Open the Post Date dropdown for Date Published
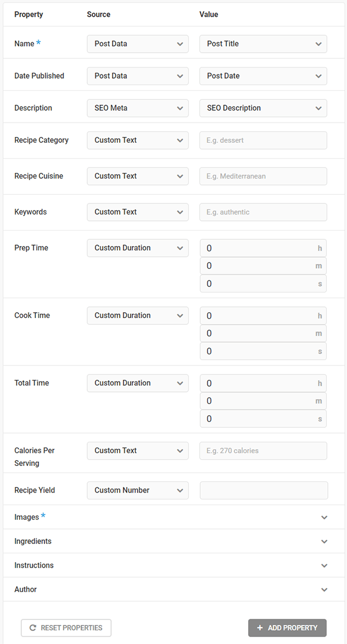The width and height of the screenshot is (347, 644). 263,76
